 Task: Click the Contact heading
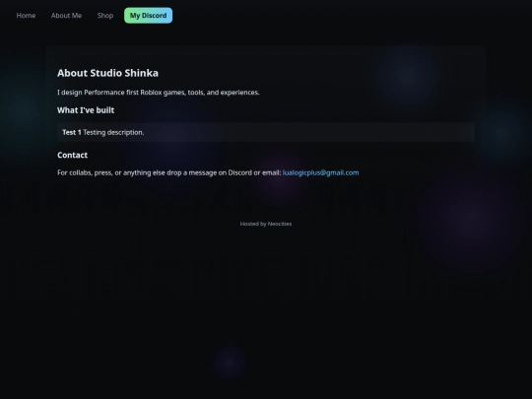tap(72, 155)
